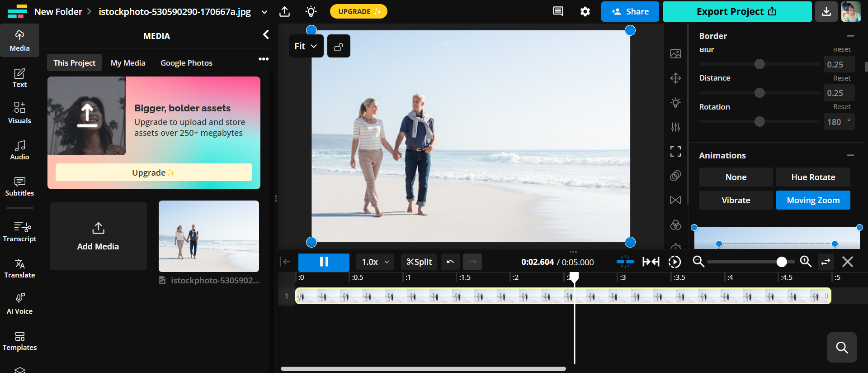Viewport: 868px width, 373px height.
Task: Zoom out the timeline
Action: pos(698,262)
